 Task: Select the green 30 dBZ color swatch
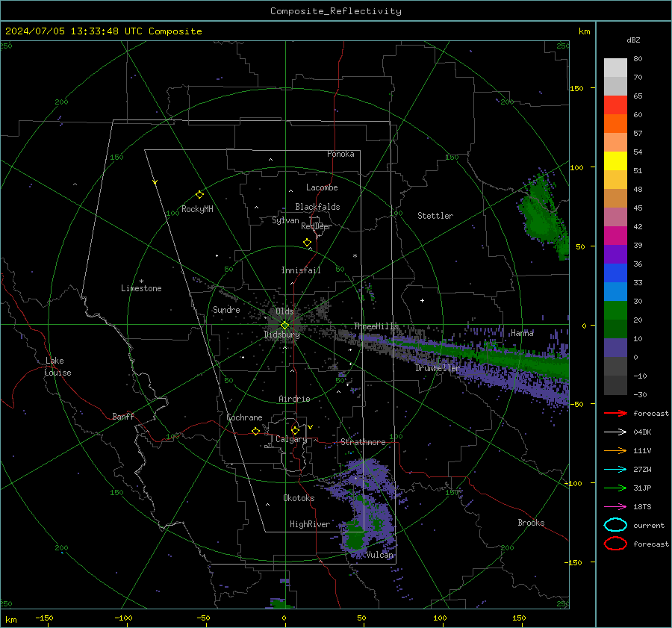click(x=615, y=311)
